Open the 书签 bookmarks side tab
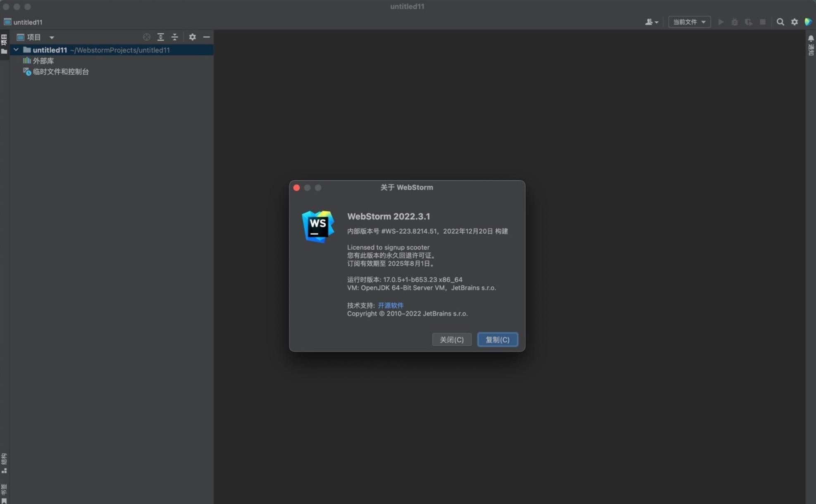Screen dimensions: 816x504 (x=4, y=493)
